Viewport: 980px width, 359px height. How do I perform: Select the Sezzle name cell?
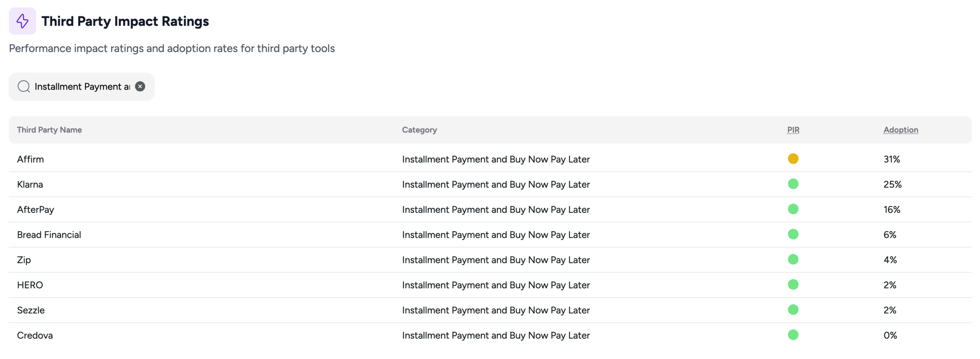pos(31,310)
